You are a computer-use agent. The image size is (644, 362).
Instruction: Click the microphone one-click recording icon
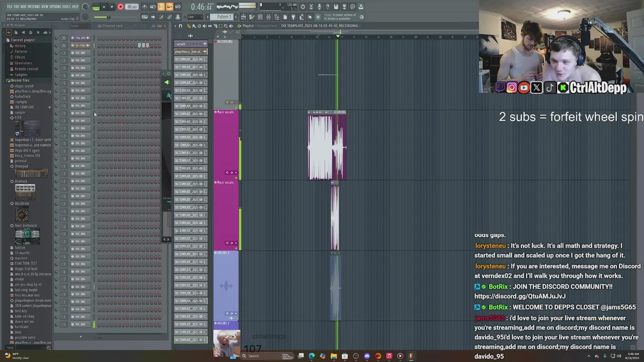point(319,7)
